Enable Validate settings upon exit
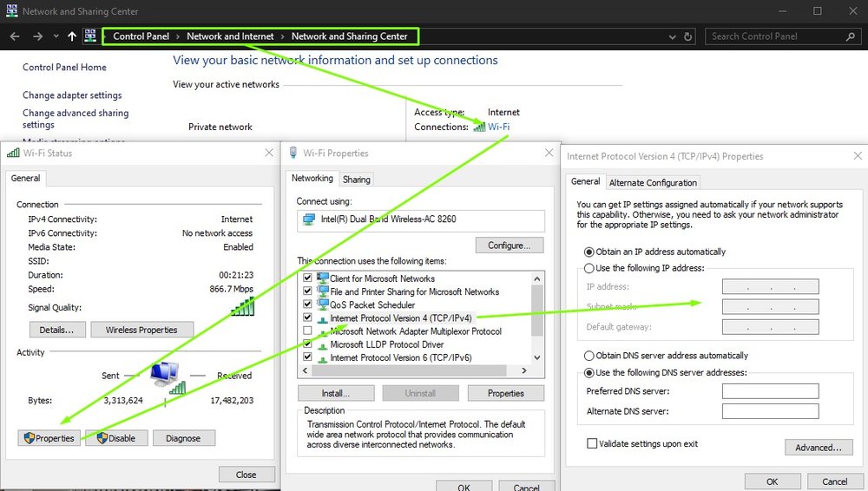The height and width of the screenshot is (491, 868). pyautogui.click(x=592, y=443)
